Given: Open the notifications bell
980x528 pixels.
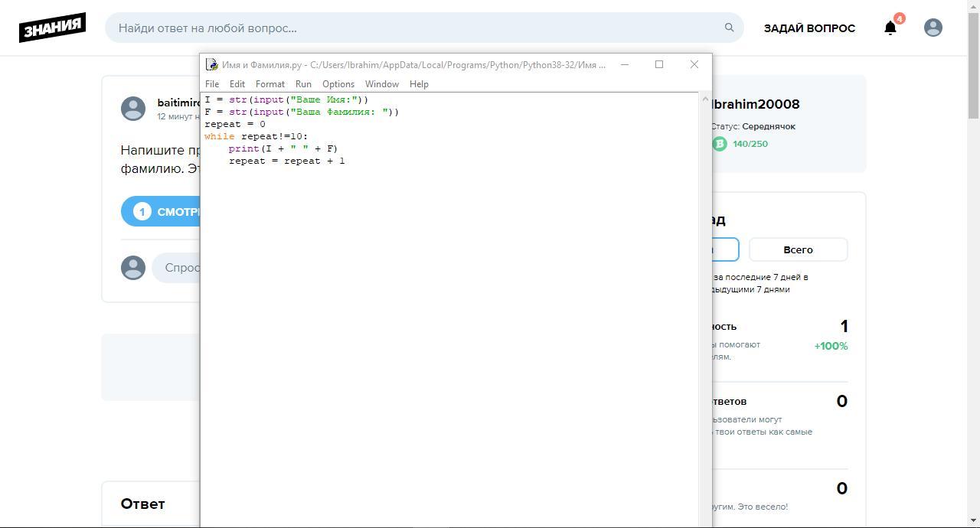Looking at the screenshot, I should coord(890,28).
